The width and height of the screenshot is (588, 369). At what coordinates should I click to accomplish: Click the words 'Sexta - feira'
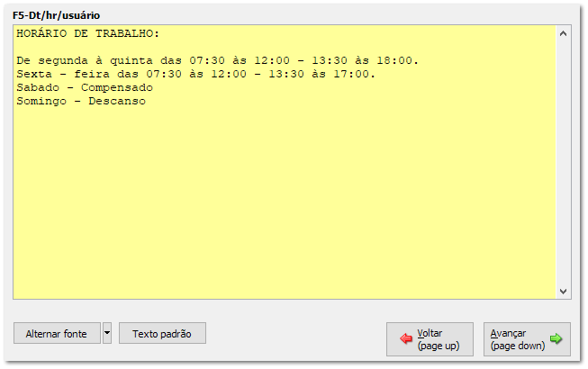coord(63,74)
